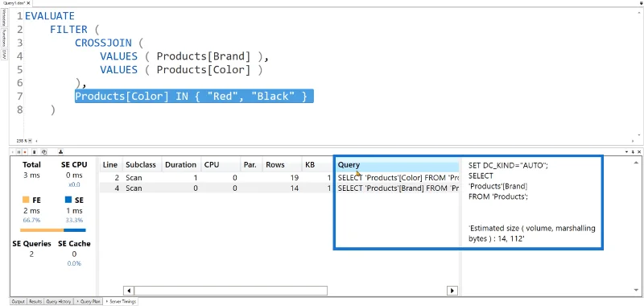Image resolution: width=644 pixels, height=306 pixels.
Task: Clear trace results with trash icon
Action: coord(35,151)
